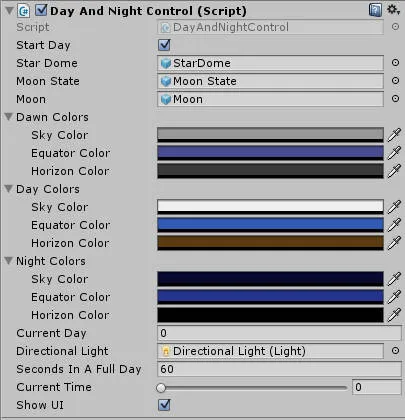Open the Dawn Equator Color swatch

(x=270, y=153)
